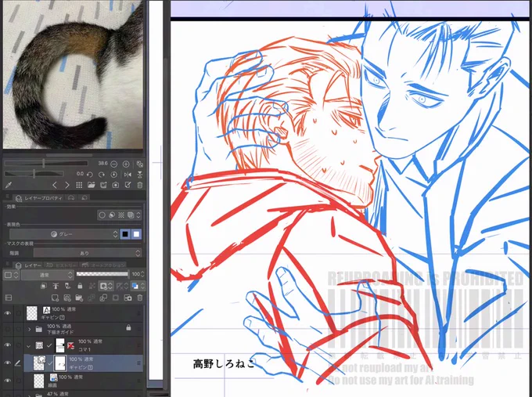
Task: Toggle two-pane layer palette display
Action: (x=9, y=298)
